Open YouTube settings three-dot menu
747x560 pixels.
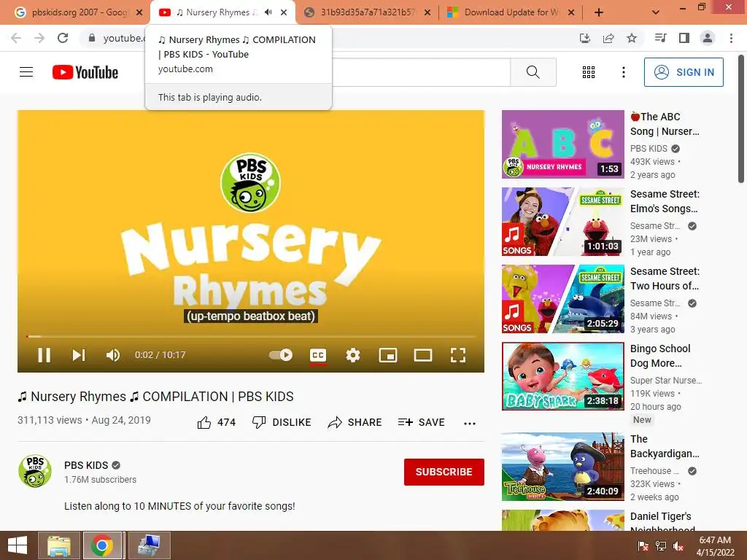point(623,72)
